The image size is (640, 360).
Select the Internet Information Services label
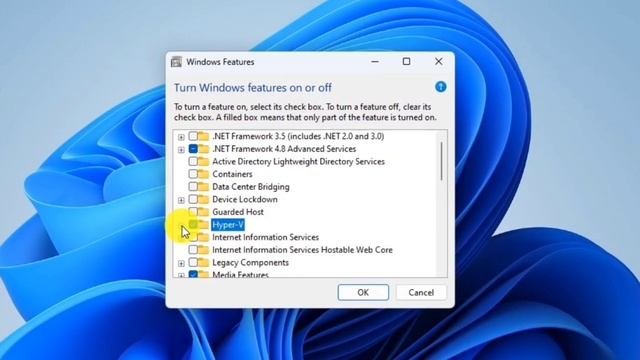[265, 238]
